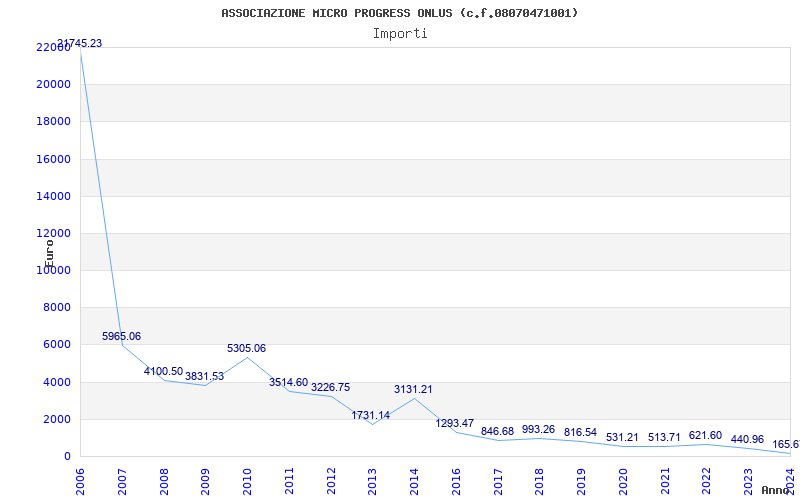This screenshot has height=500, width=800.
Task: Select the 5965.06 data label
Action: tap(121, 336)
